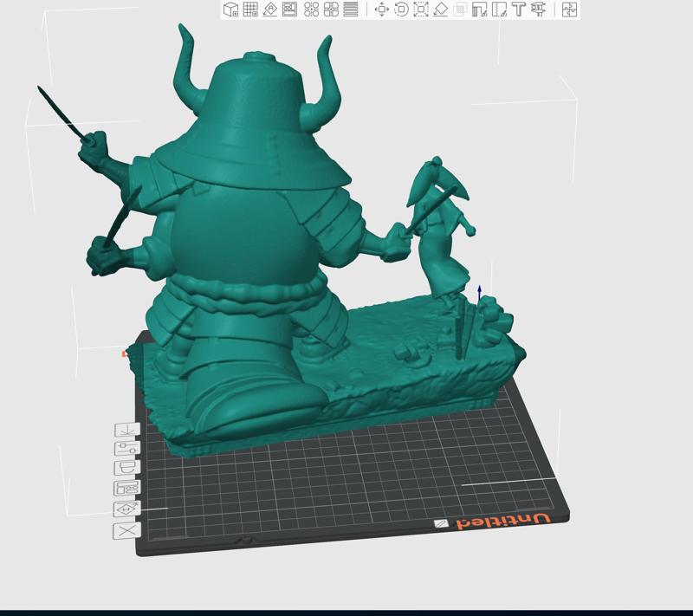Add another build plate
Screen dimensions: 693x616
(249, 10)
